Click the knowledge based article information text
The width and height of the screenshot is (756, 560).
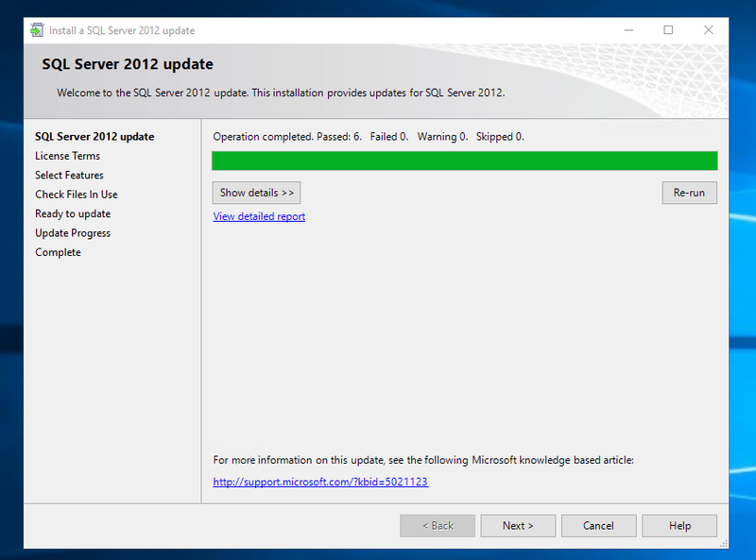point(423,460)
